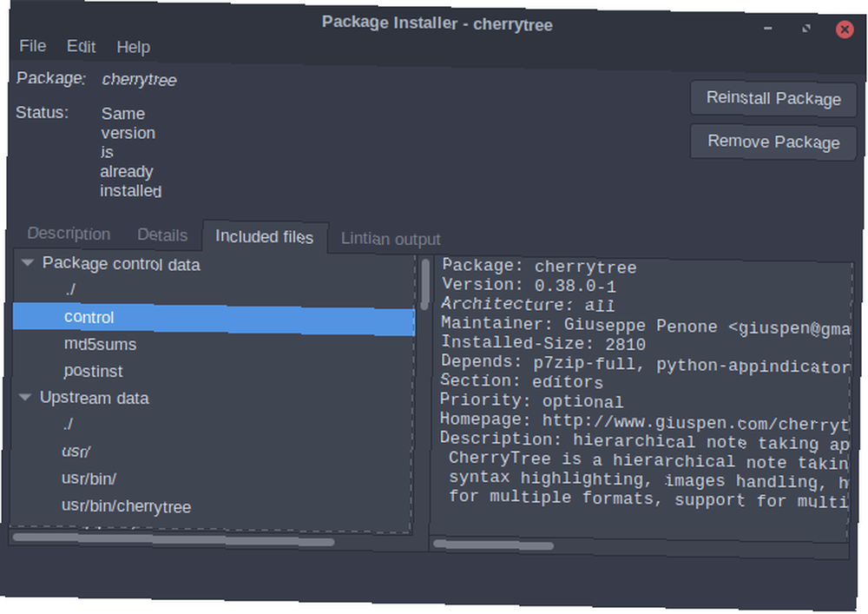
Task: Click the Package control data label
Action: tap(121, 264)
